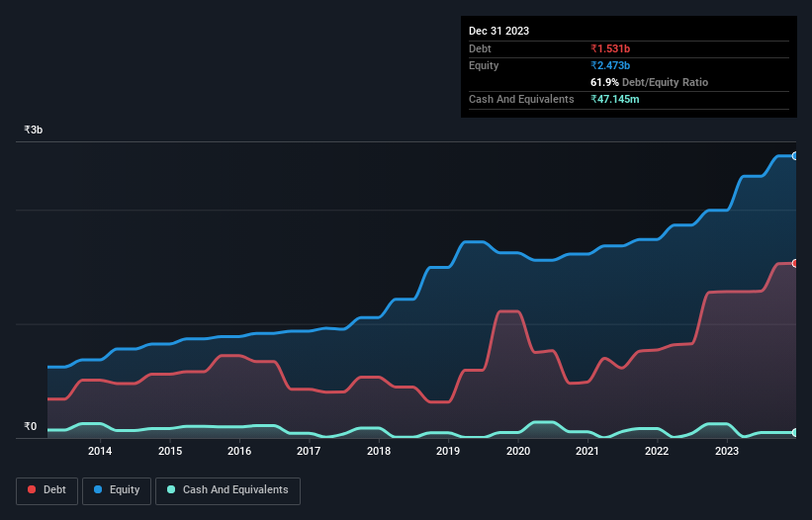Click the 2021 x-axis label
Image resolution: width=812 pixels, height=520 pixels.
[x=587, y=451]
